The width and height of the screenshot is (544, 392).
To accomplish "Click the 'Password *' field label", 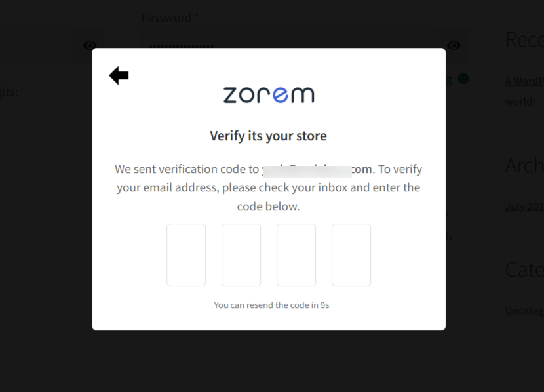I will click(170, 18).
